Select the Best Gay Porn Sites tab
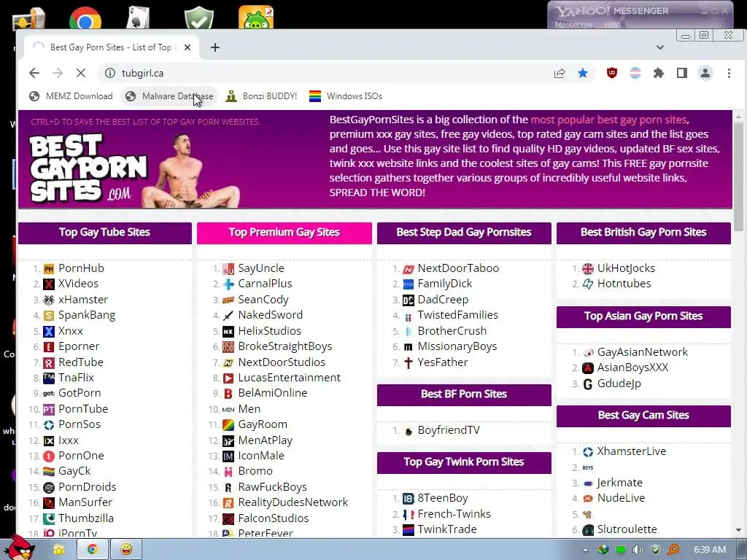 point(111,47)
